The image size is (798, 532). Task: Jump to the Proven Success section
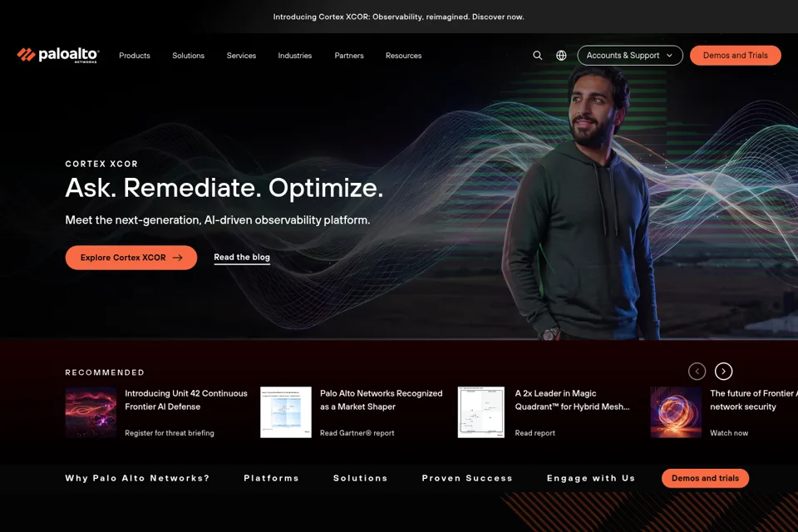467,478
